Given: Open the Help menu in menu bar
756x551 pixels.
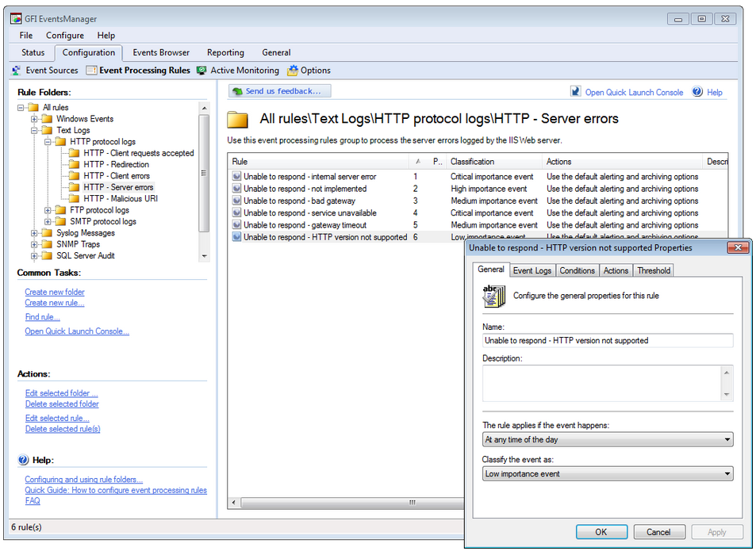Looking at the screenshot, I should [x=106, y=35].
